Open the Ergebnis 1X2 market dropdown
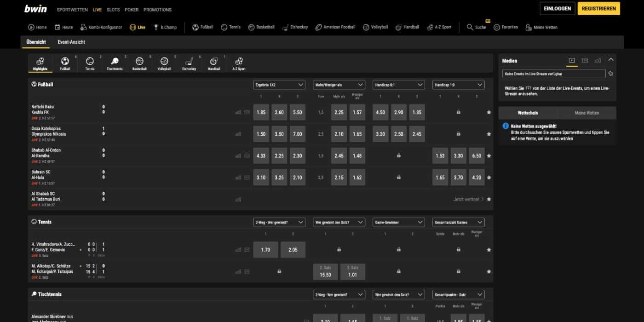 (279, 85)
